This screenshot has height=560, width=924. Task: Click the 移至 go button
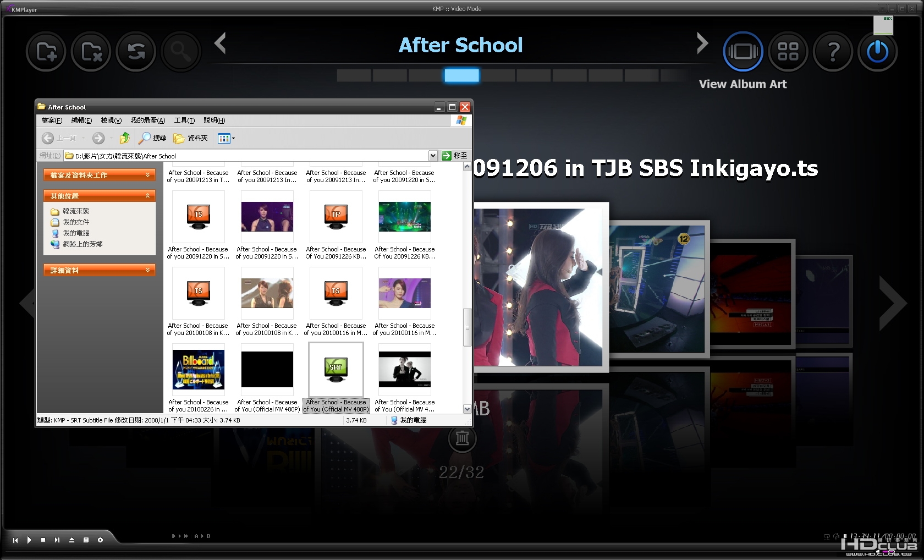(454, 156)
